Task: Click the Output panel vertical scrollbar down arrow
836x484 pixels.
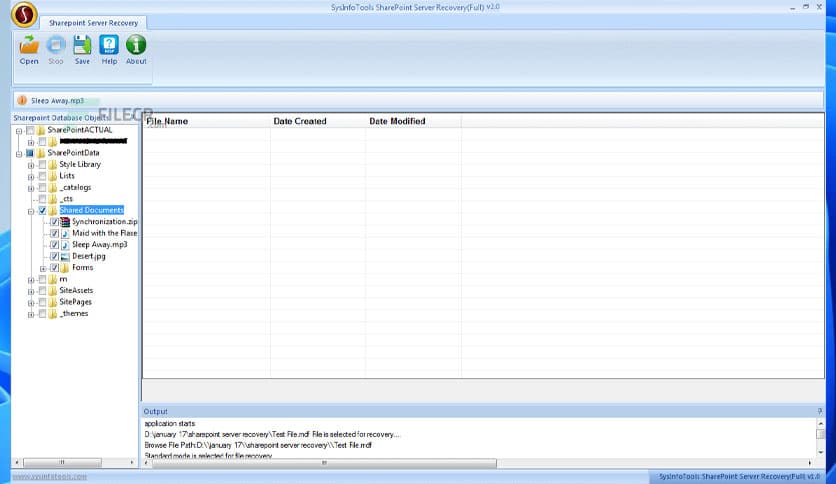Action: pyautogui.click(x=821, y=453)
